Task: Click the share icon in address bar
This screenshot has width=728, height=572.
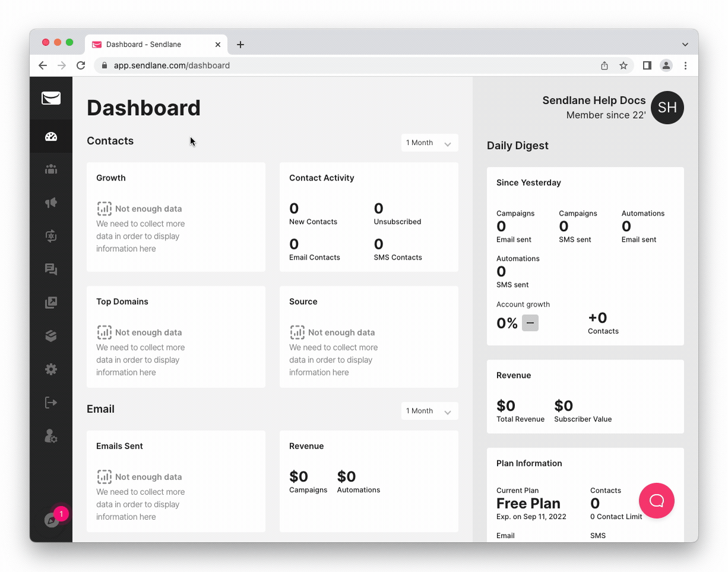Action: [604, 65]
